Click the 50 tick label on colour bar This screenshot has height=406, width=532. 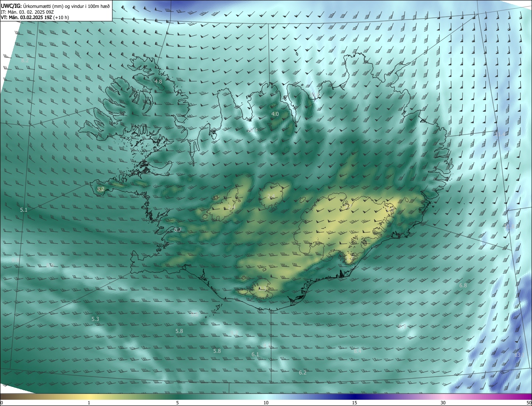(529, 403)
